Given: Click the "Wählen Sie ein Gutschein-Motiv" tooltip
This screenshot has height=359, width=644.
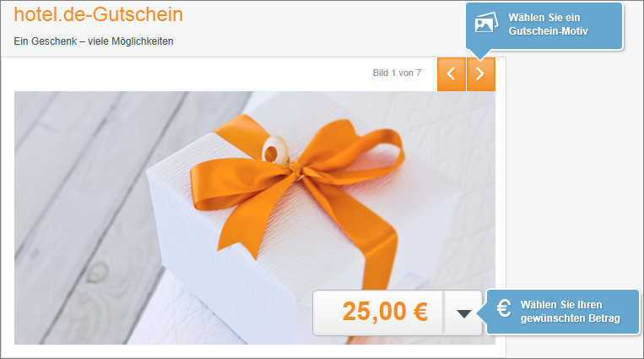Looking at the screenshot, I should 544,26.
